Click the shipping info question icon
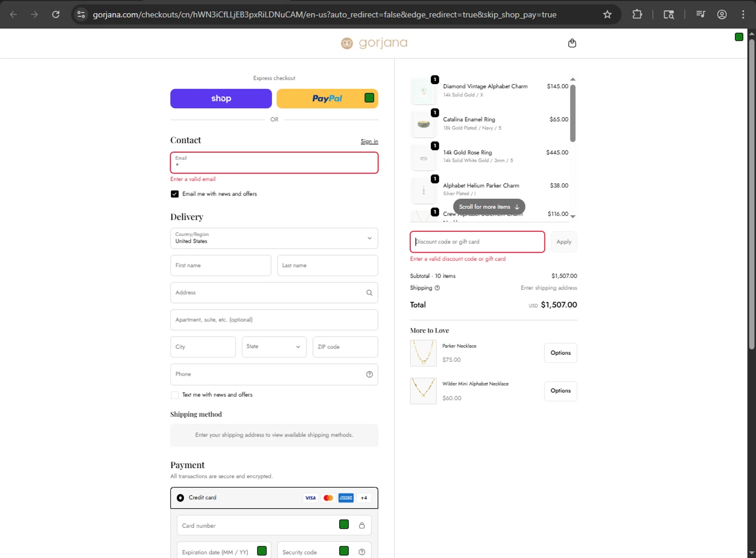The height and width of the screenshot is (558, 756). coord(437,288)
